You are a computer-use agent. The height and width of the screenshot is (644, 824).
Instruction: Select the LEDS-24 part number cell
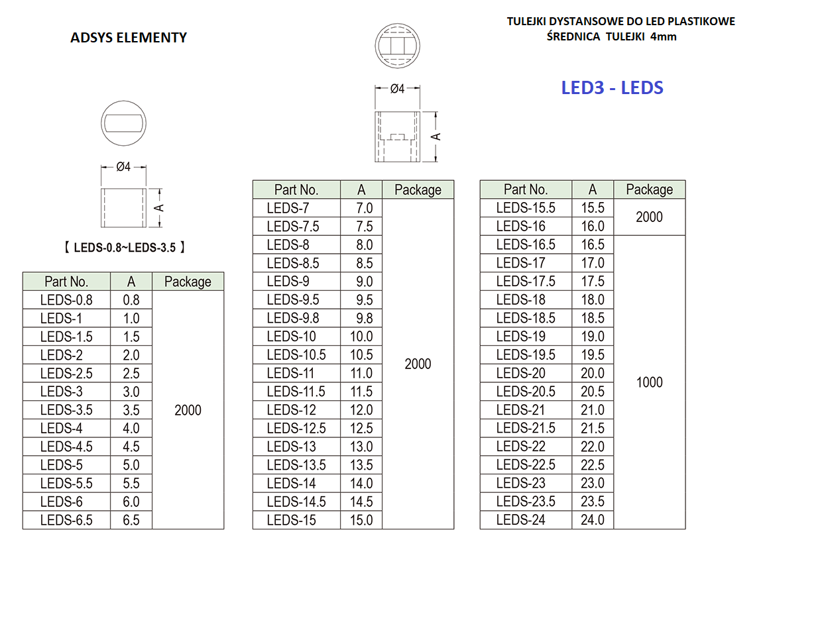(526, 520)
